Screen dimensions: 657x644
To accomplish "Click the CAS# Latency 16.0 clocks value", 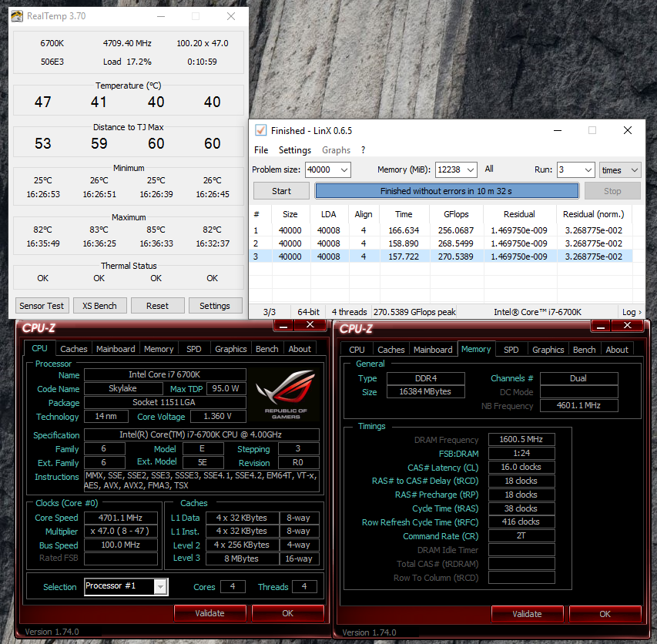I will (x=521, y=467).
